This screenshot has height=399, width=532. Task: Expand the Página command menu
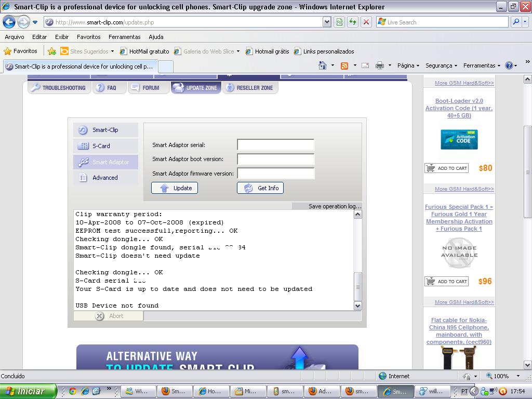tap(408, 65)
